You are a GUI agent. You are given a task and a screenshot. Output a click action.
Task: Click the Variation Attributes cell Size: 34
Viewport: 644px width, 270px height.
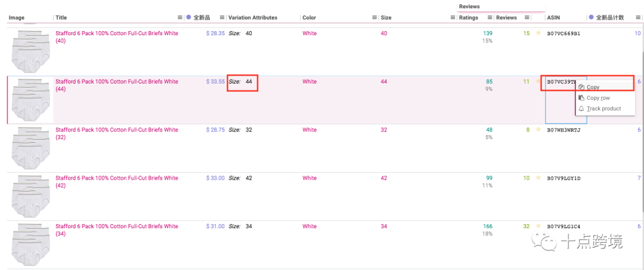coord(240,226)
